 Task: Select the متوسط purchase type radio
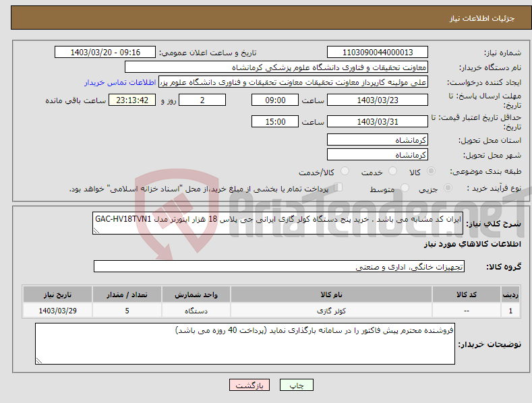click(405, 187)
